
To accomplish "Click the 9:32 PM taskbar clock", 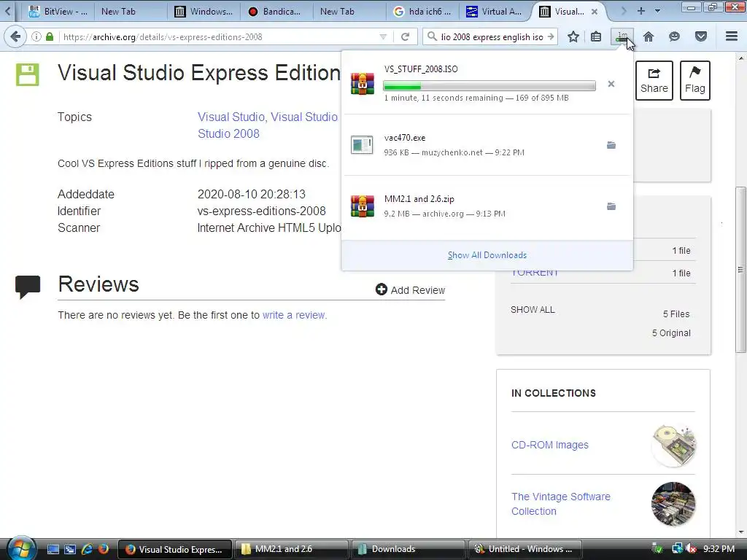I will tap(719, 549).
